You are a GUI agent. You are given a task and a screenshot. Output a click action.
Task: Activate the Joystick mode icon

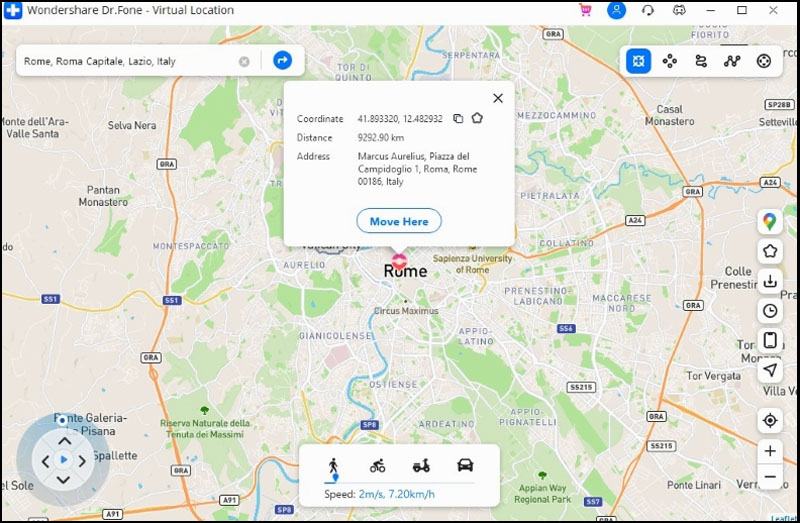(x=764, y=61)
